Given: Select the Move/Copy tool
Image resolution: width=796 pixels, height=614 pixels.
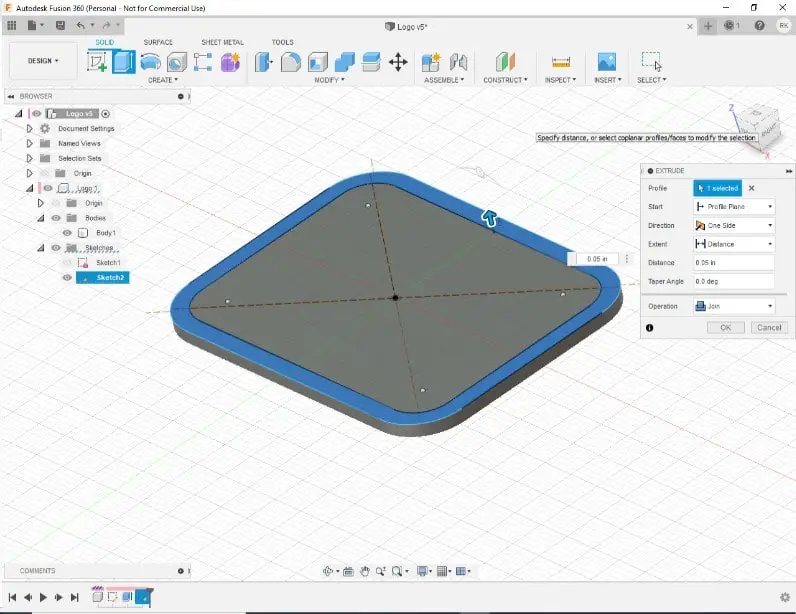Looking at the screenshot, I should pyautogui.click(x=398, y=62).
